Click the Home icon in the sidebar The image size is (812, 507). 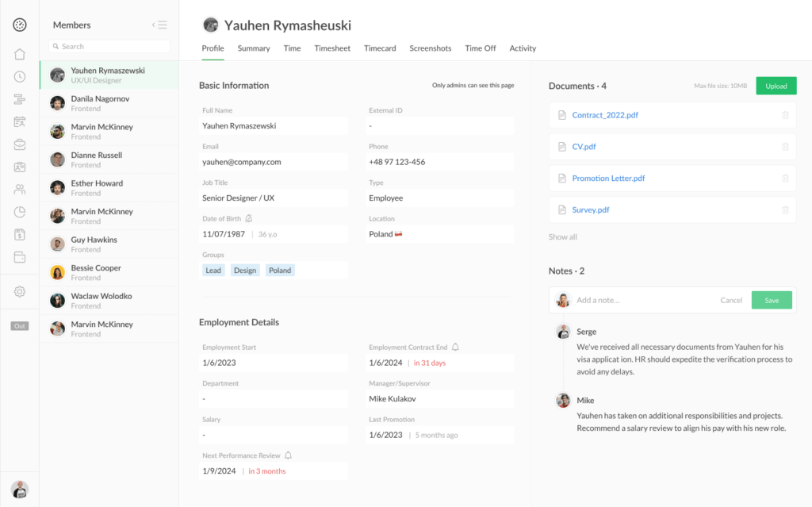click(19, 54)
